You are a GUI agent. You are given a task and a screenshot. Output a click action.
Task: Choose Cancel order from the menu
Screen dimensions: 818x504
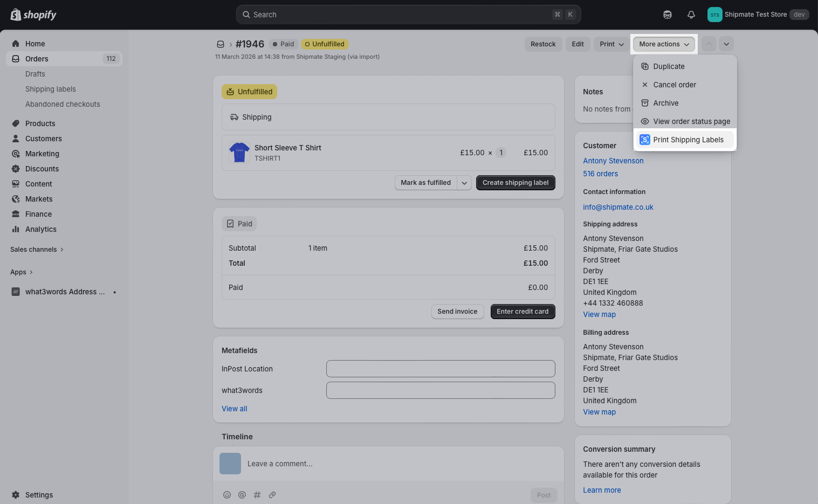(674, 85)
